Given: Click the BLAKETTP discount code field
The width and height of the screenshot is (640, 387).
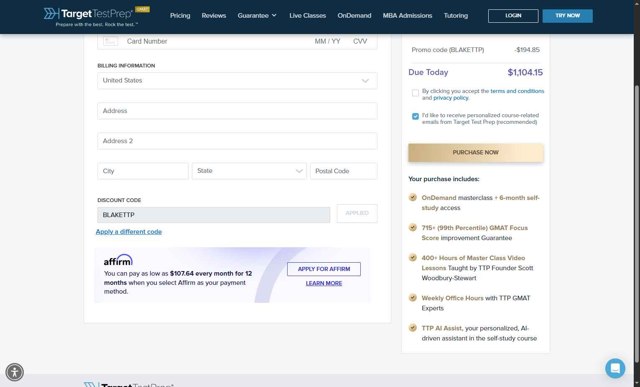Looking at the screenshot, I should pyautogui.click(x=213, y=215).
